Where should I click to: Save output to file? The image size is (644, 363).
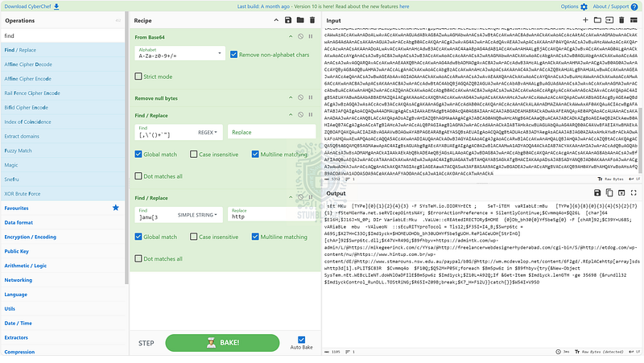pyautogui.click(x=597, y=193)
